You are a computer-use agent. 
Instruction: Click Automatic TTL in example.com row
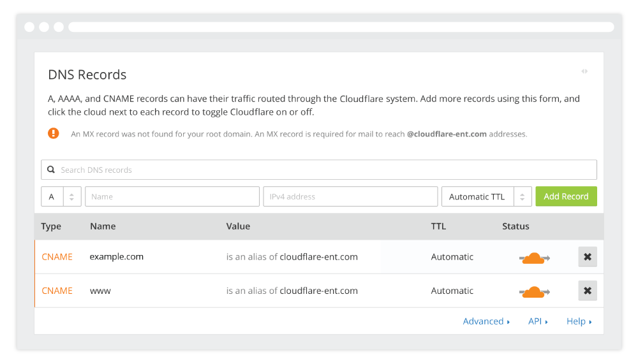point(452,257)
